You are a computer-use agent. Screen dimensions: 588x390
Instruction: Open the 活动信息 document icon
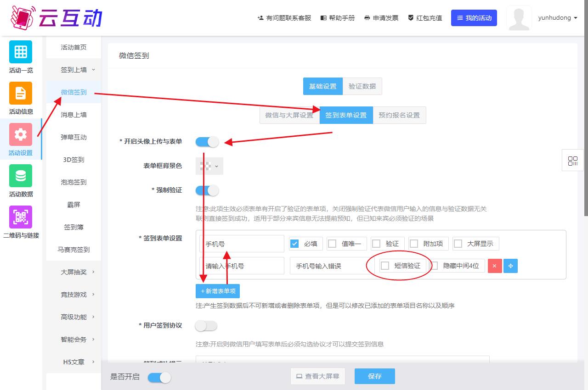[21, 93]
